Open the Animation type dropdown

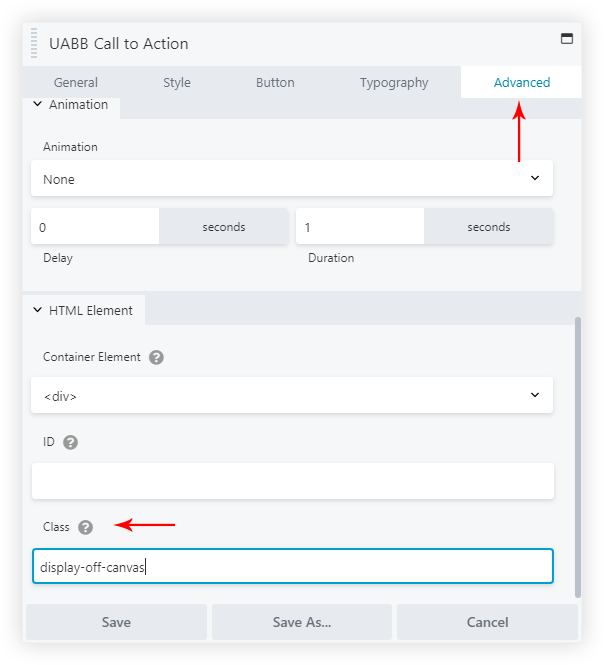tap(292, 179)
